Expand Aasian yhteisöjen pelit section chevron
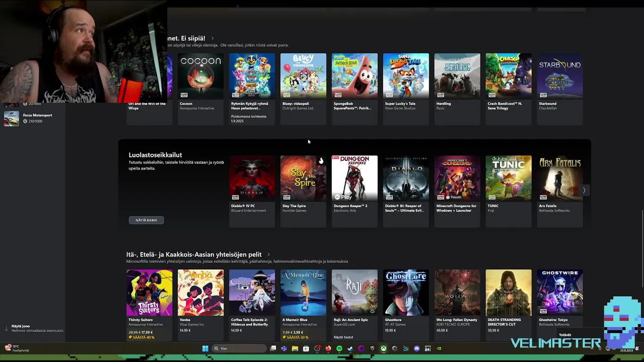Viewport: 644px width, 362px height. tap(268, 254)
